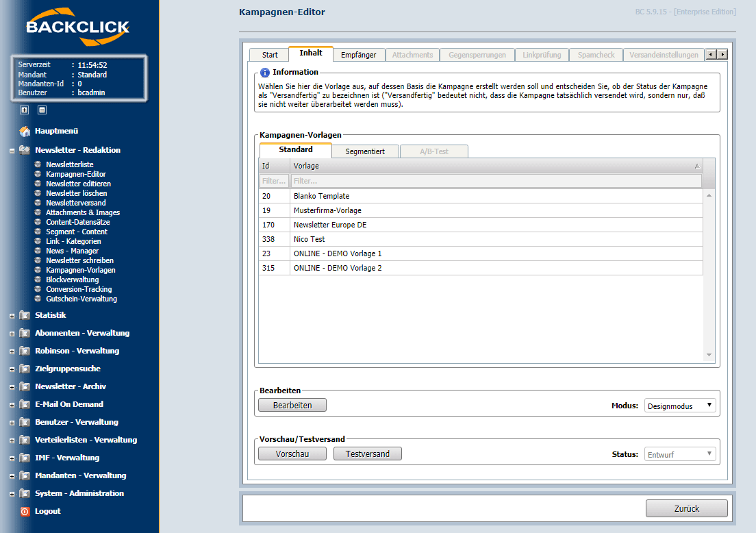The image size is (756, 533).
Task: Click the E-Mail On Demand folder icon
Action: click(26, 404)
